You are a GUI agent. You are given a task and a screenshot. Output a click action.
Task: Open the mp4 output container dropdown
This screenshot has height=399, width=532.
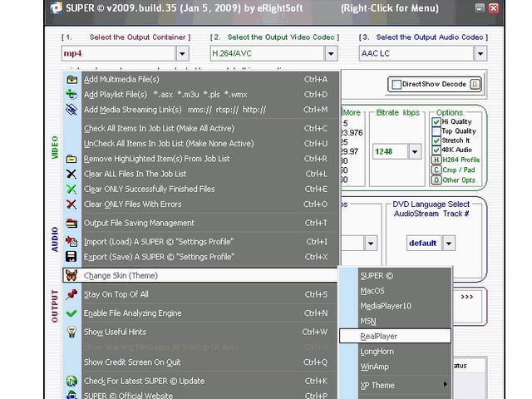tap(182, 53)
